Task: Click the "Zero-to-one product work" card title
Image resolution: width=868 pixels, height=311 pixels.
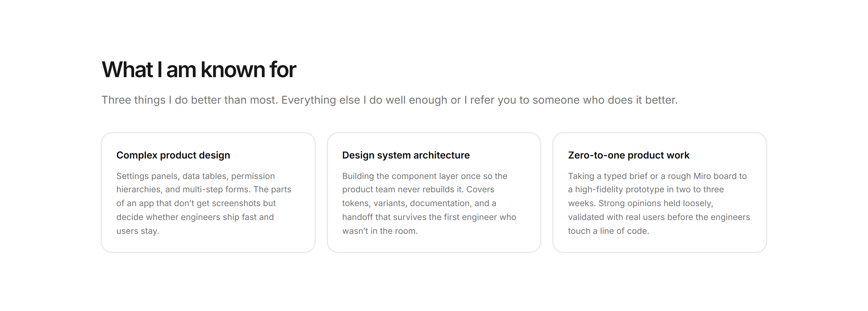Action: (629, 155)
